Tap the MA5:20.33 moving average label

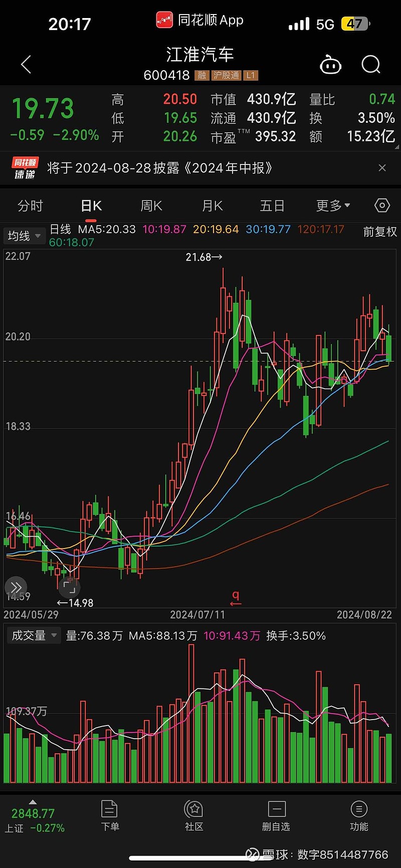tap(107, 229)
